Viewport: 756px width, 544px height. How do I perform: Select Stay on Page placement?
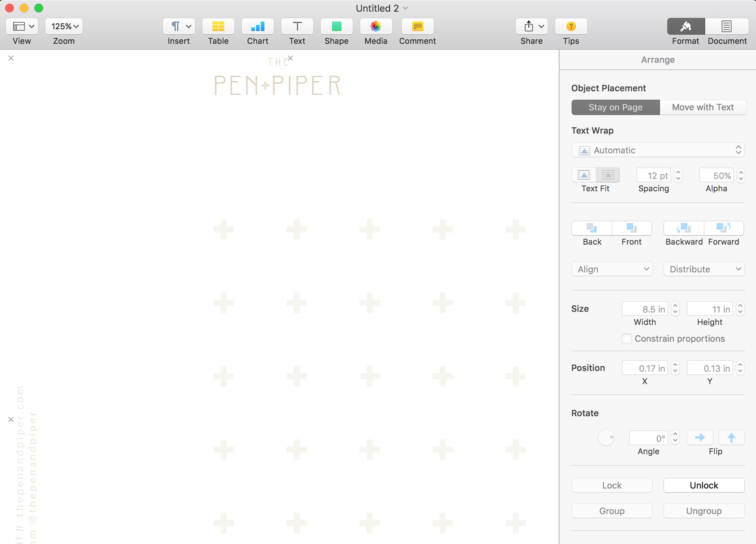(x=615, y=107)
